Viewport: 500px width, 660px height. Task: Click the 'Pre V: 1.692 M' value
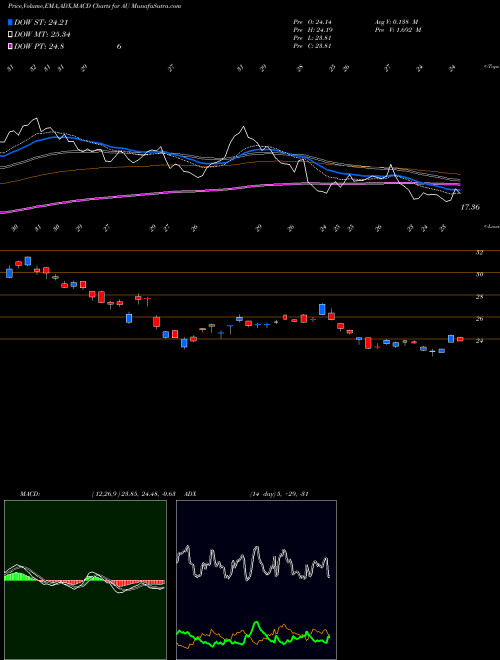click(398, 30)
